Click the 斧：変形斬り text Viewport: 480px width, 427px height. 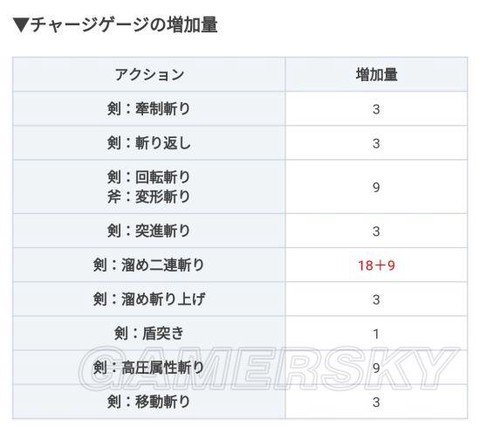[x=149, y=197]
